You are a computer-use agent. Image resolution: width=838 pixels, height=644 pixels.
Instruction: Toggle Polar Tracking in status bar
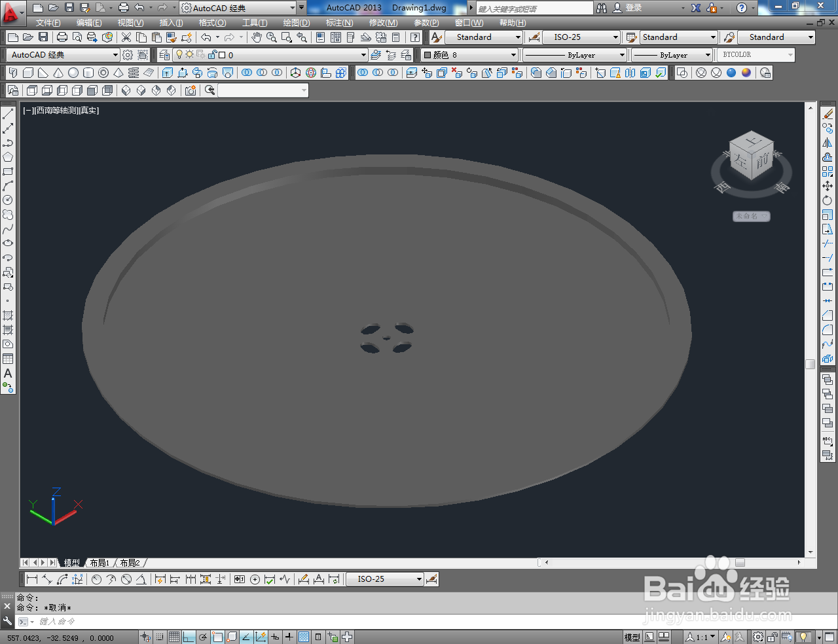click(x=203, y=637)
